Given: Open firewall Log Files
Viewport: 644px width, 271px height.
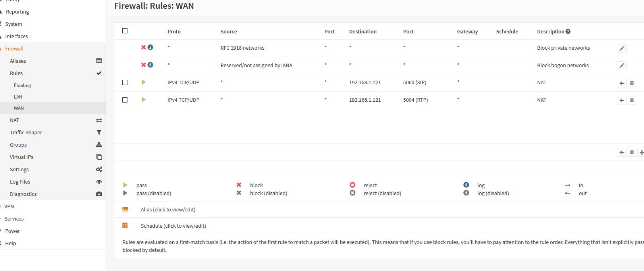Looking at the screenshot, I should click(20, 182).
